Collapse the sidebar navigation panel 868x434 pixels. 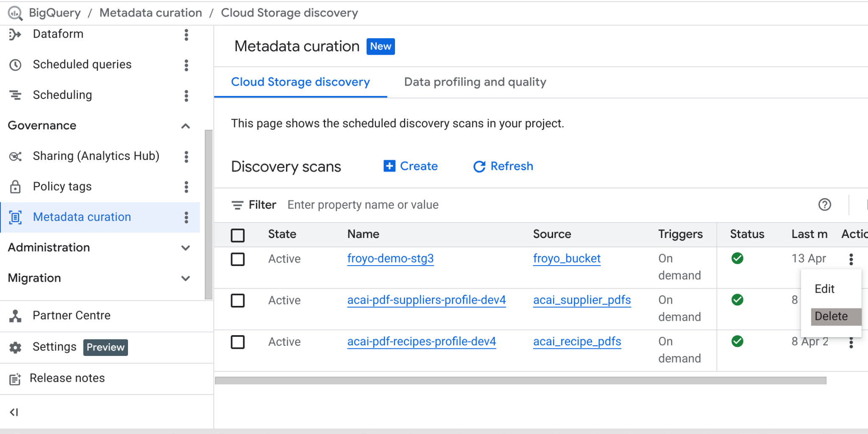click(x=14, y=412)
